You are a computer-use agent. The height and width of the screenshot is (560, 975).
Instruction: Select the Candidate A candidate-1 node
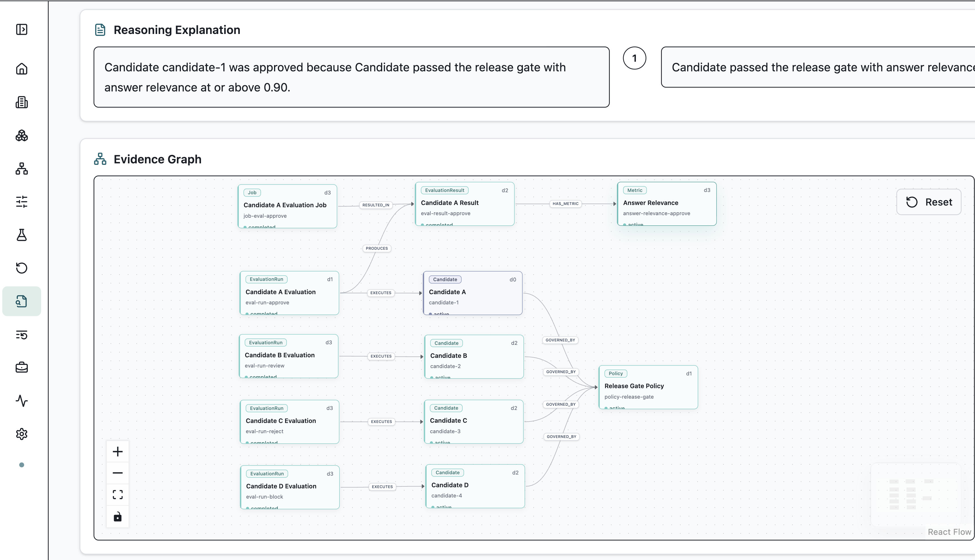473,293
